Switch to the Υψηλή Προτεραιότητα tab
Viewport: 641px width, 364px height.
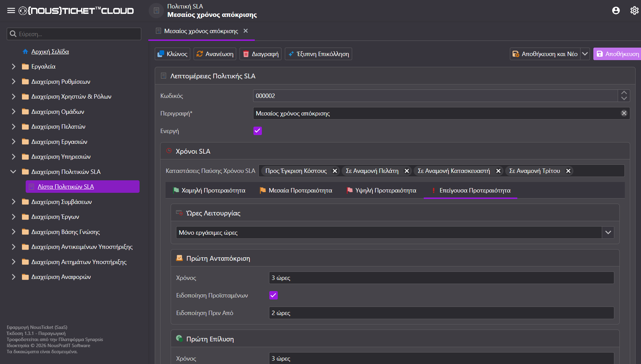pos(381,190)
